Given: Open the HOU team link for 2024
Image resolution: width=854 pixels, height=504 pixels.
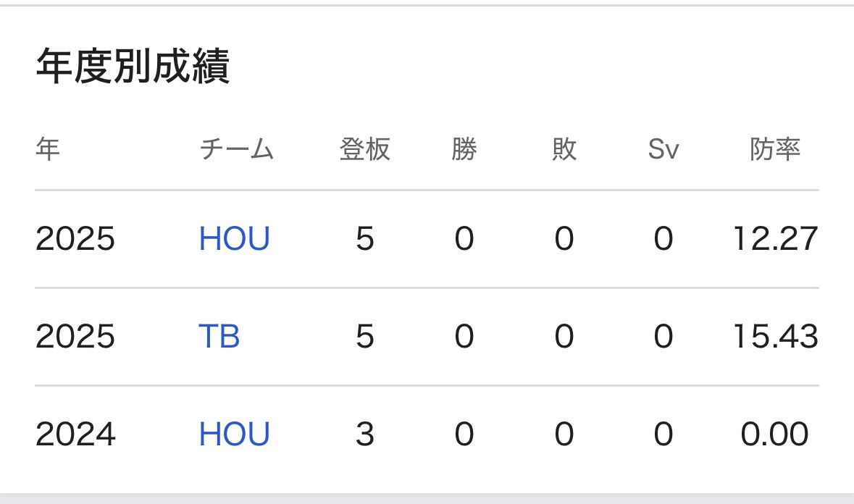Looking at the screenshot, I should coord(234,434).
